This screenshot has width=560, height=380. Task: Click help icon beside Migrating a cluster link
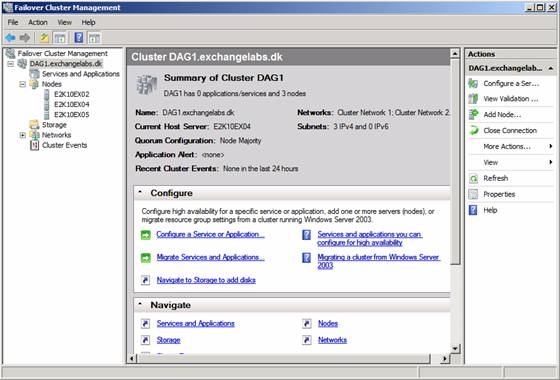click(x=306, y=258)
